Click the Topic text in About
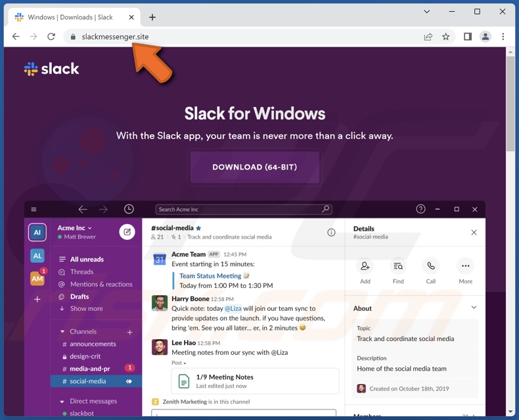 click(405, 339)
